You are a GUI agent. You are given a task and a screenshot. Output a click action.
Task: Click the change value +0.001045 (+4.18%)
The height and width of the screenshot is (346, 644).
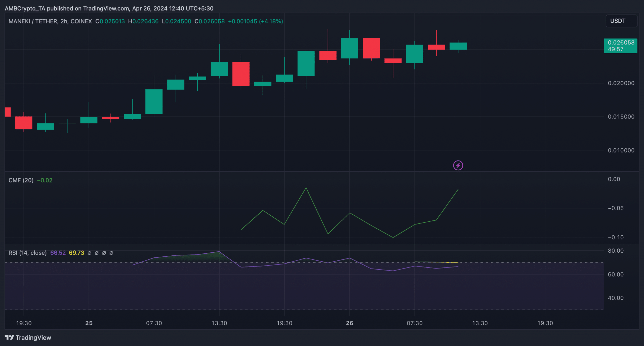pyautogui.click(x=255, y=21)
